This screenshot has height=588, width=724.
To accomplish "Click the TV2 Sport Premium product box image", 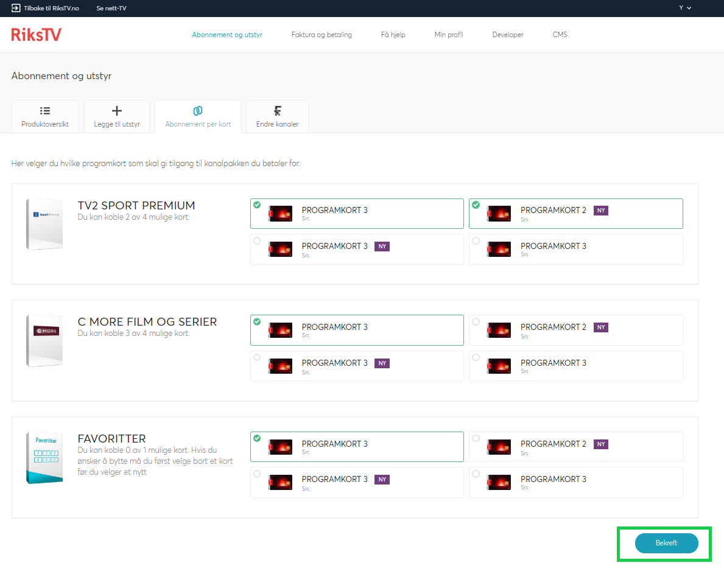I will click(44, 225).
